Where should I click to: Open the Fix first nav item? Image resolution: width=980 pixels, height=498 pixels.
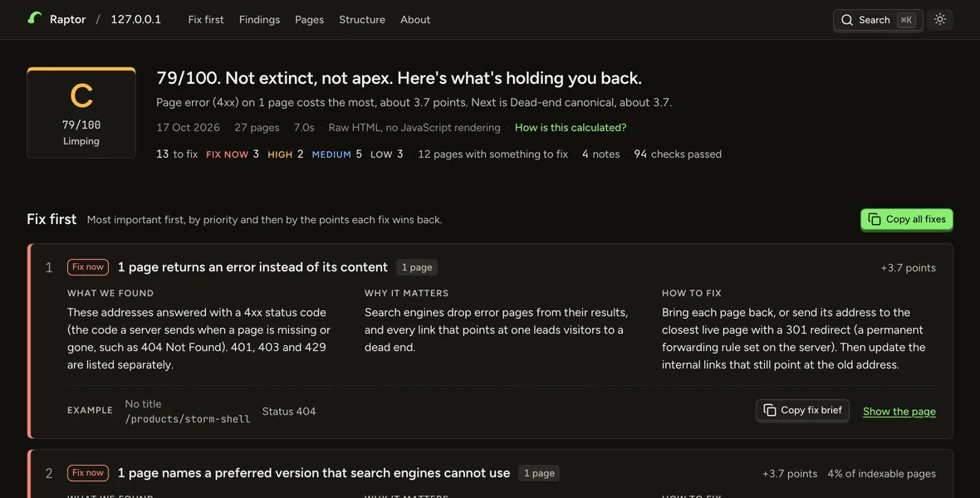(206, 19)
